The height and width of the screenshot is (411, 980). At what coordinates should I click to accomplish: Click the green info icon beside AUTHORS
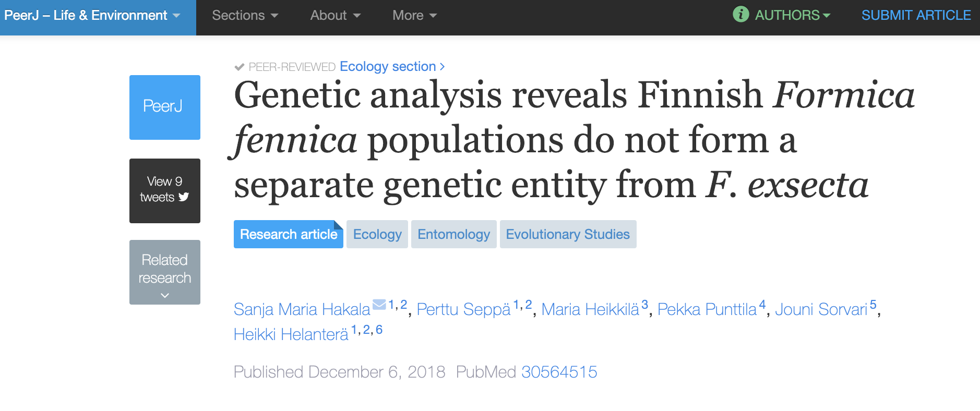pos(740,15)
